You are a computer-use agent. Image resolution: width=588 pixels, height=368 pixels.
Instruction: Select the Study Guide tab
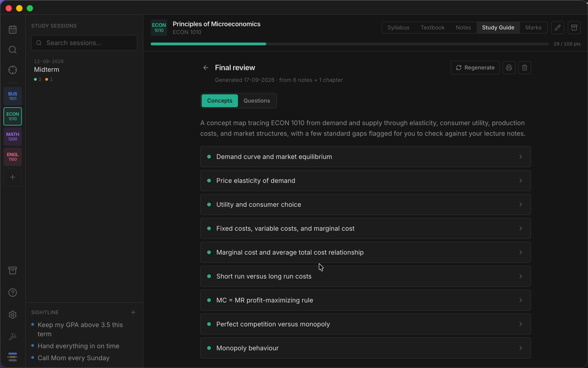498,28
